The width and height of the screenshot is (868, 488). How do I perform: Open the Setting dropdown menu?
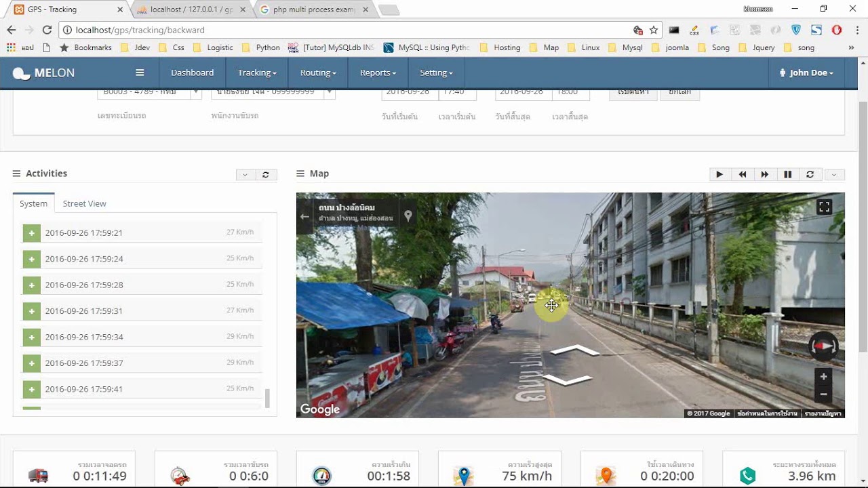[x=436, y=73]
